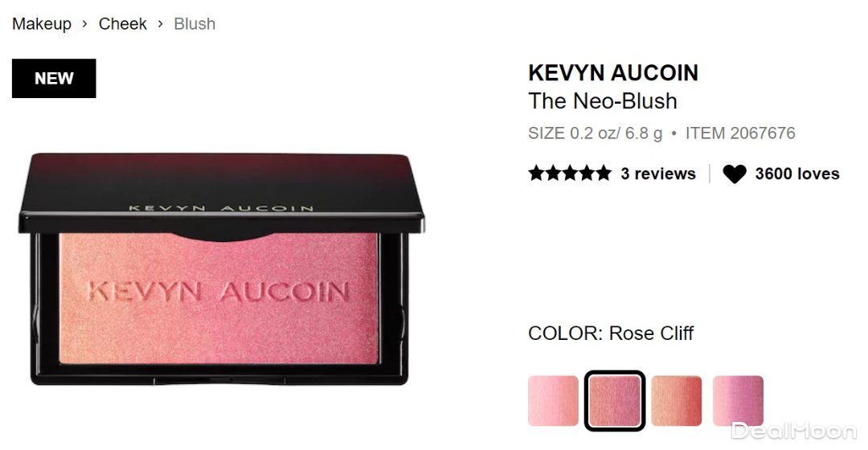Select the Blush breadcrumb

pos(194,24)
